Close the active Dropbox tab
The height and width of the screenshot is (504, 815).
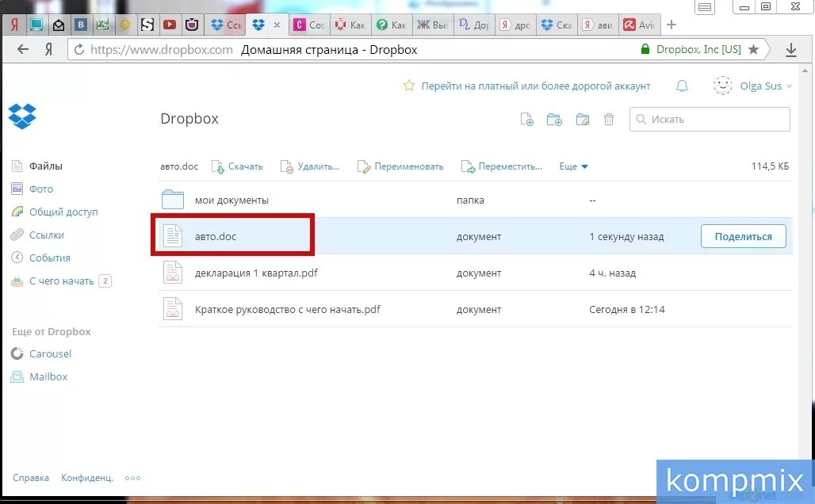coord(277,25)
